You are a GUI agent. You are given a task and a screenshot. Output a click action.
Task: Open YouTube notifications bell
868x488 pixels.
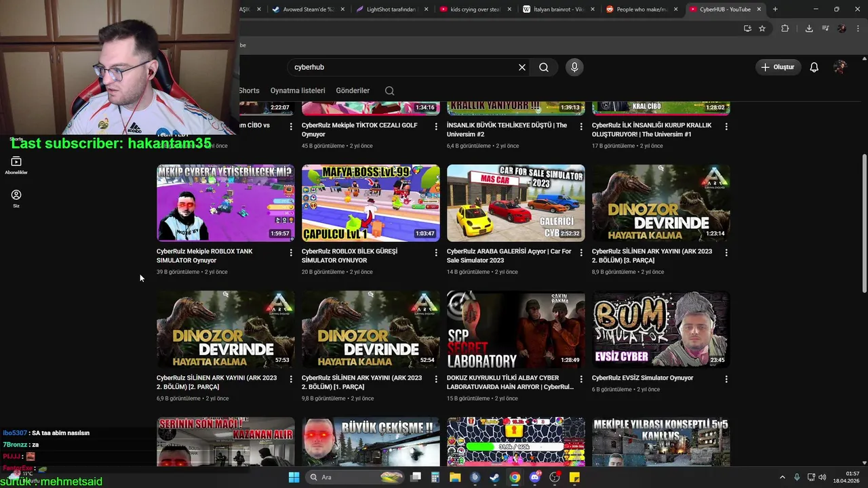pos(814,67)
